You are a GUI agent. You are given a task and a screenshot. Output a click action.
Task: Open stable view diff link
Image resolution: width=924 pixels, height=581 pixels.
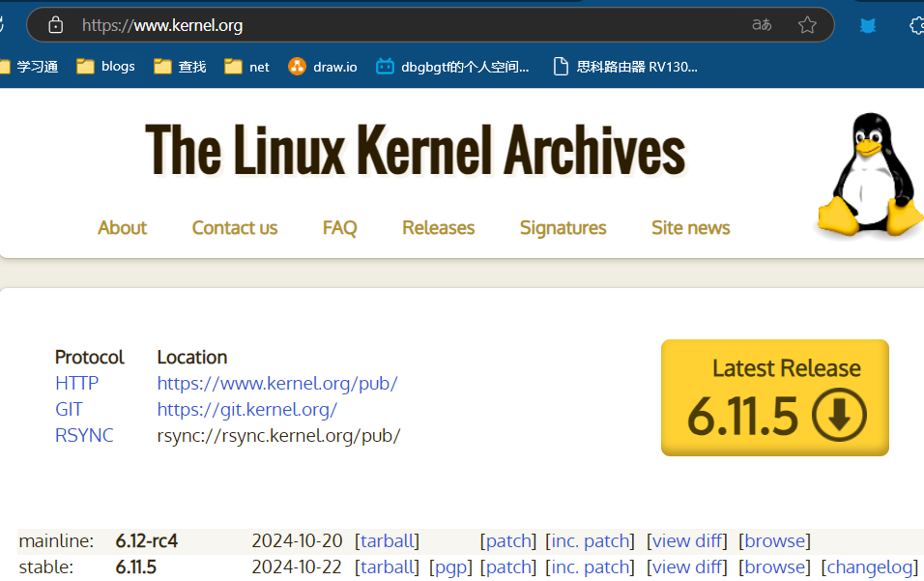click(x=687, y=566)
